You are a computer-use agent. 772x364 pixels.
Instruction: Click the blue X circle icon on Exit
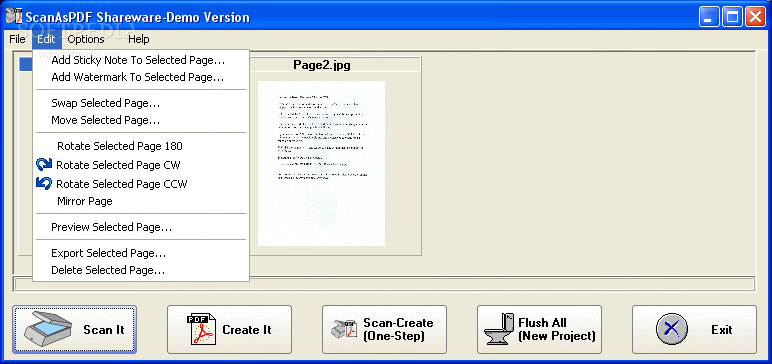click(x=672, y=329)
